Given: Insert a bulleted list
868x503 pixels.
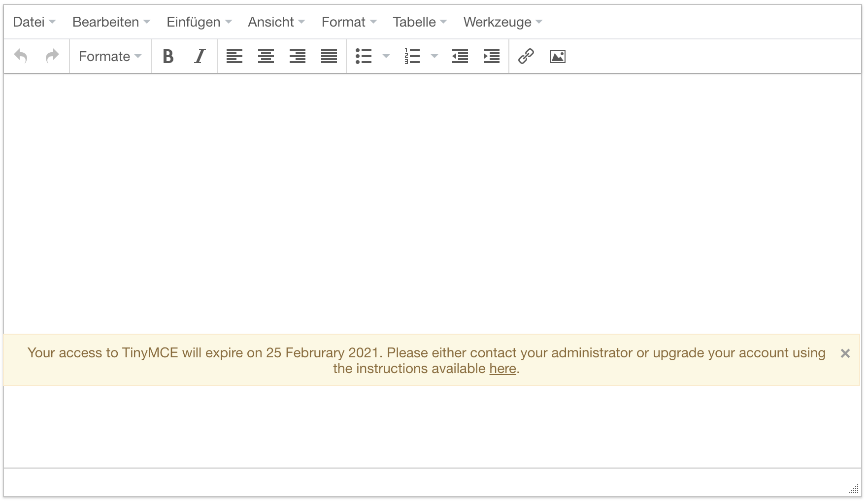Looking at the screenshot, I should [364, 56].
